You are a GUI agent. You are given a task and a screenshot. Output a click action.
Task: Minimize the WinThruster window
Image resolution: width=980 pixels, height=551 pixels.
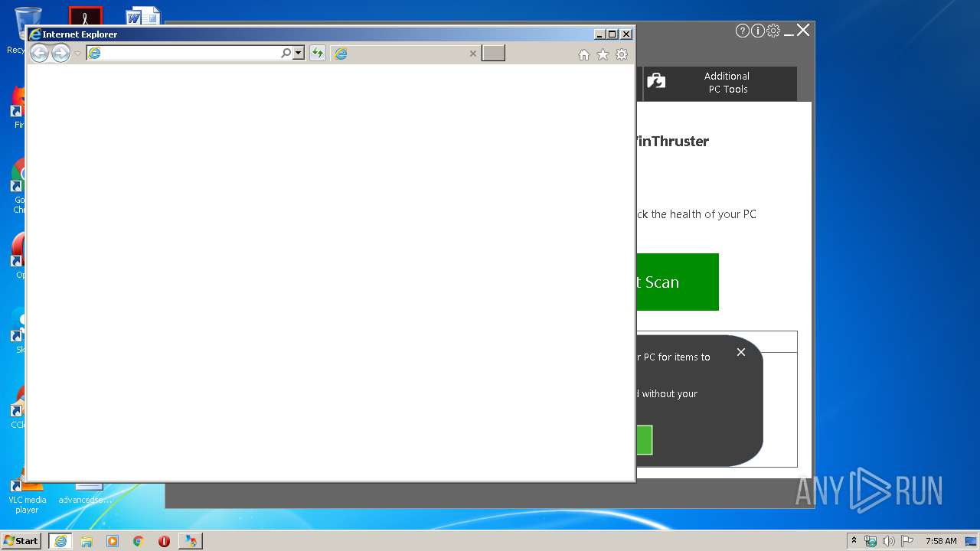(x=789, y=34)
